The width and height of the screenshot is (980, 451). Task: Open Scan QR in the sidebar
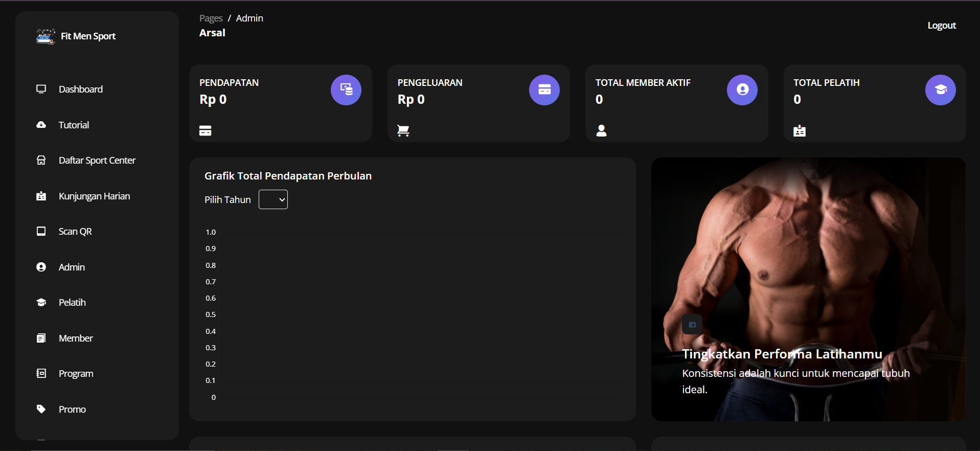[75, 232]
